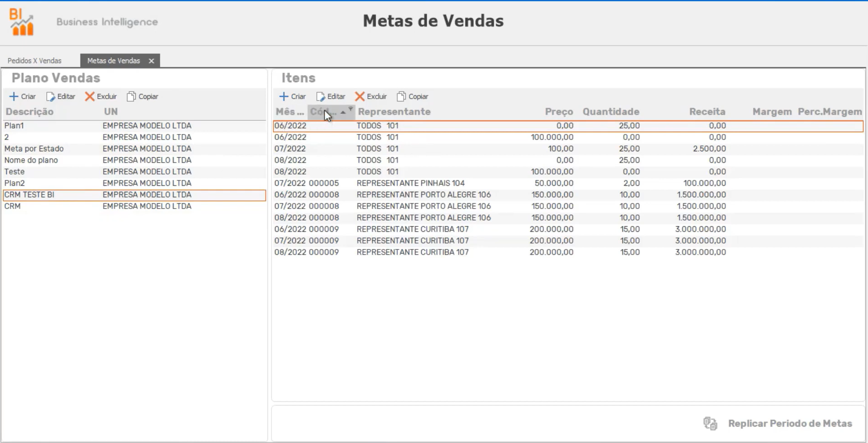Select 07/2022 Representante Porto Alegre row
868x443 pixels.
(568, 206)
